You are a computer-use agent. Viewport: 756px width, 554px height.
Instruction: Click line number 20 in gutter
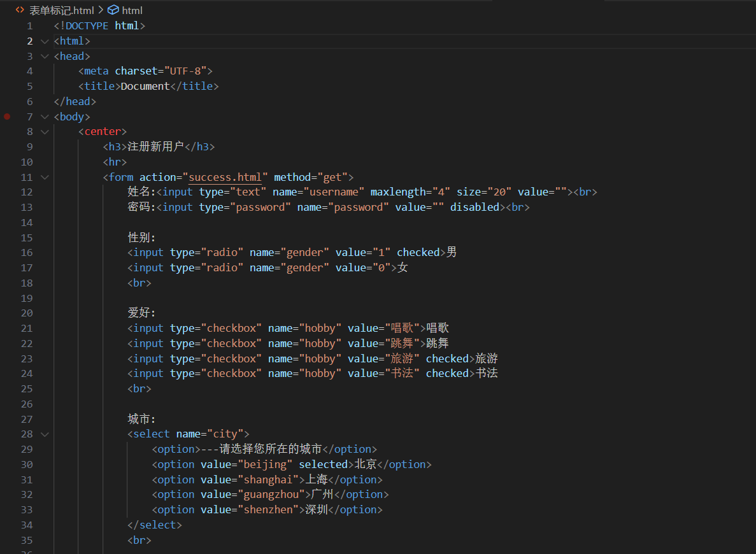point(27,313)
